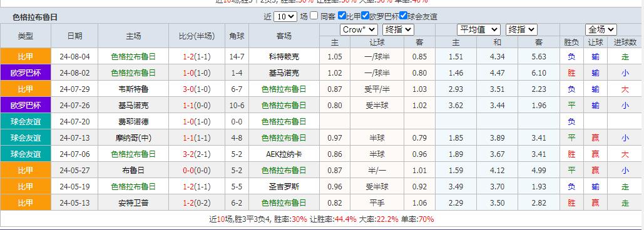Image resolution: width=644 pixels, height=230 pixels.
Task: Click red 大 goals result in 24-07-29 row
Action: (625, 89)
